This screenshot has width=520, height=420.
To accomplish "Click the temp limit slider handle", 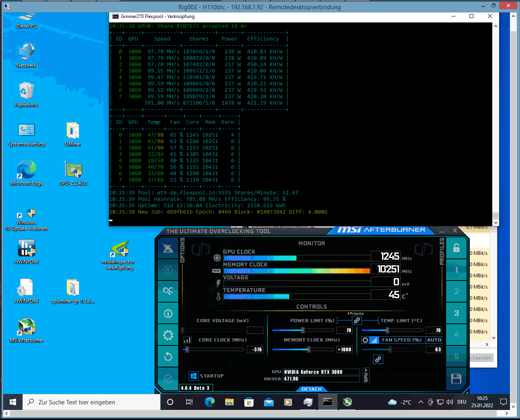I will [x=387, y=330].
